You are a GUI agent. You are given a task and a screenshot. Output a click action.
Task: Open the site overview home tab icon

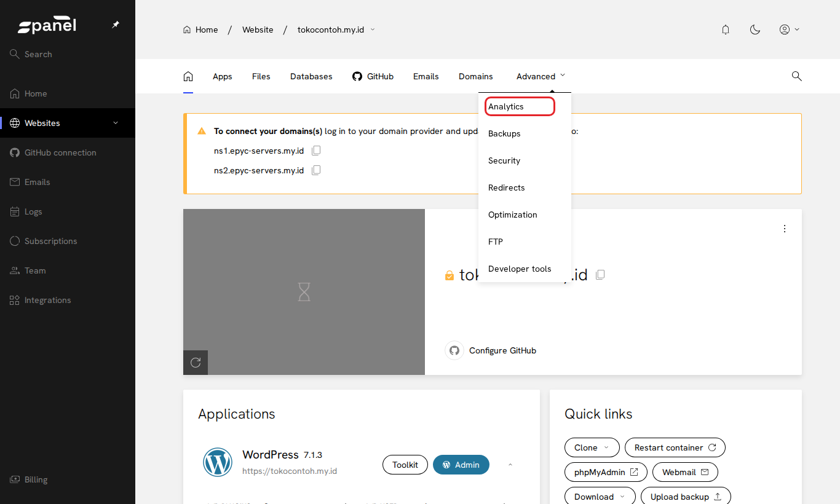188,76
